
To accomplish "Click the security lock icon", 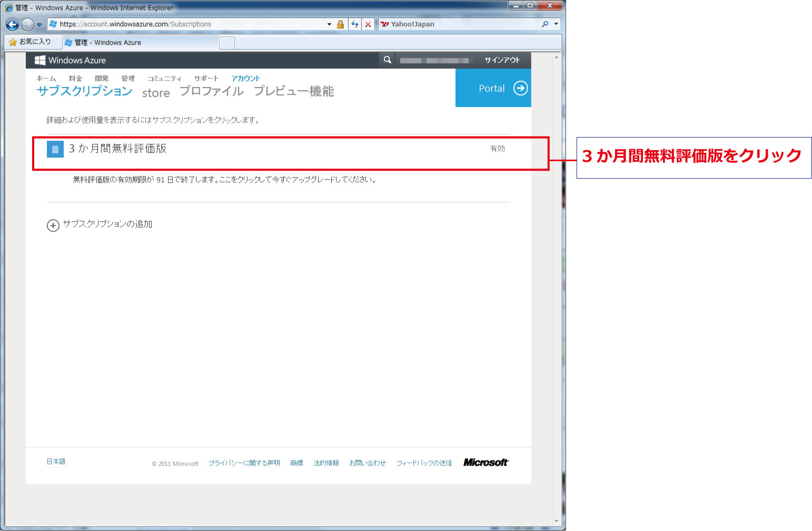I will click(340, 24).
